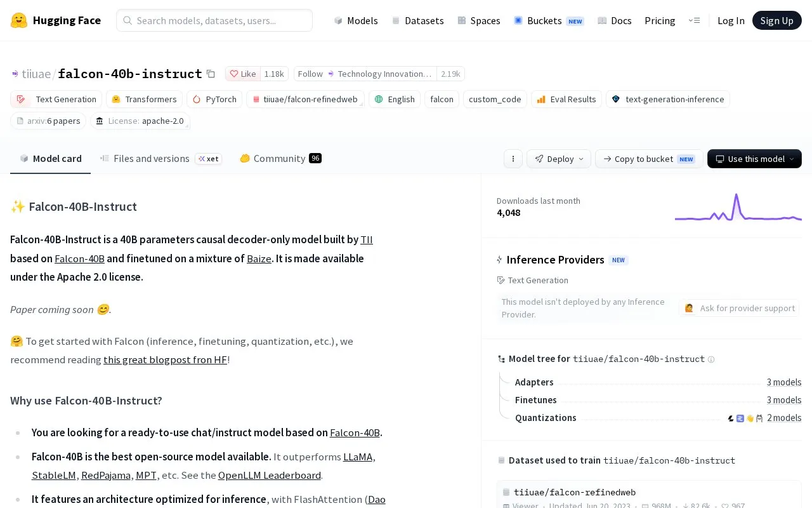812x508 pixels.
Task: Switch to Files and versions tab
Action: click(161, 158)
